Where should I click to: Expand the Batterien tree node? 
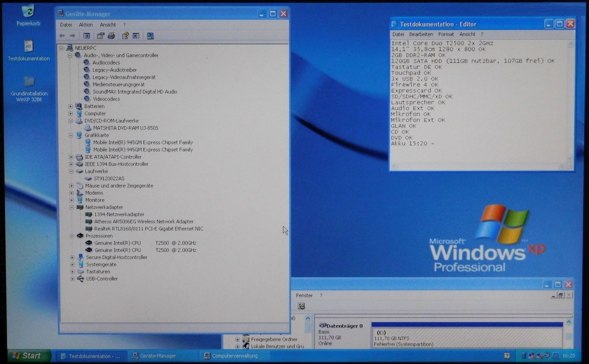coord(71,106)
